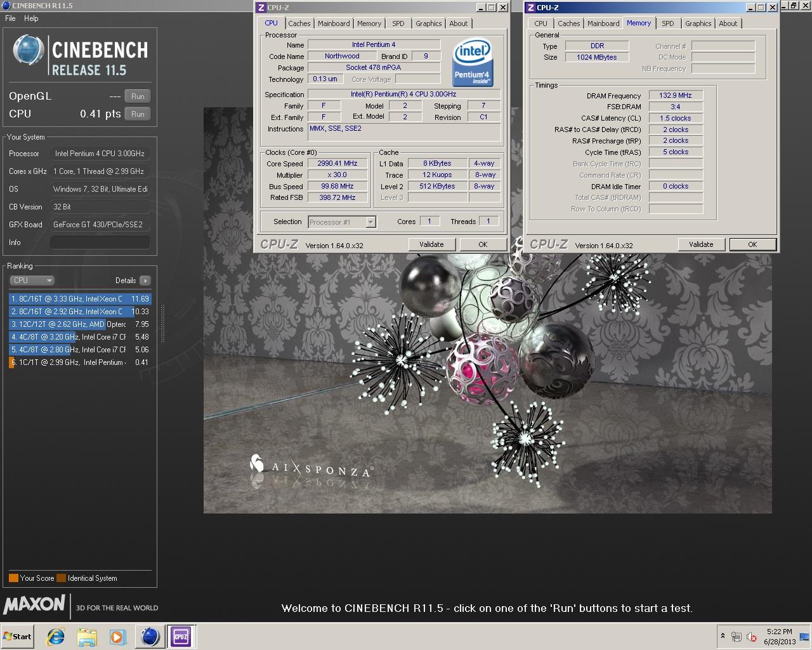Switch to Graphics tab in right CPU-Z window

(x=698, y=23)
